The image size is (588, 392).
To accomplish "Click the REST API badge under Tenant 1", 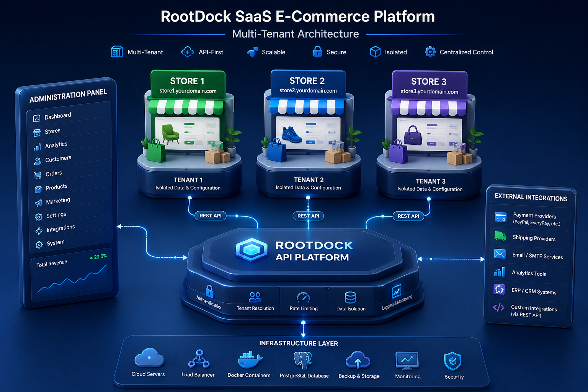I will 211,216.
